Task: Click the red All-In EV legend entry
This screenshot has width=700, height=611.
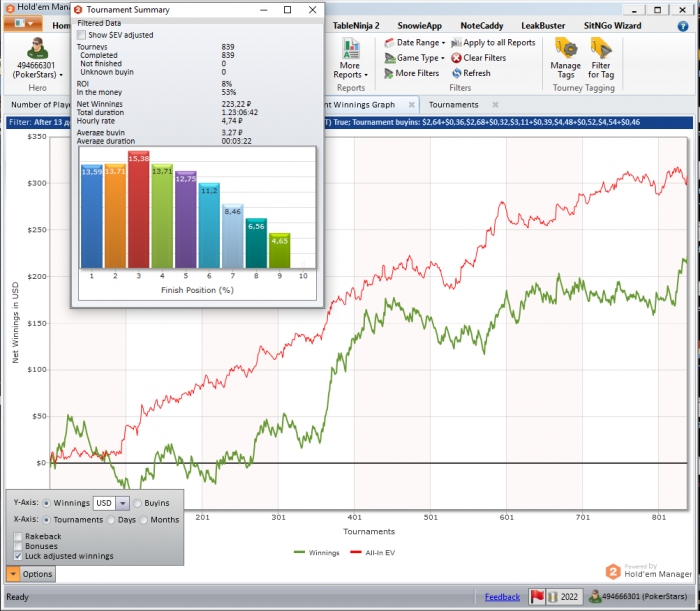Action: click(x=372, y=553)
